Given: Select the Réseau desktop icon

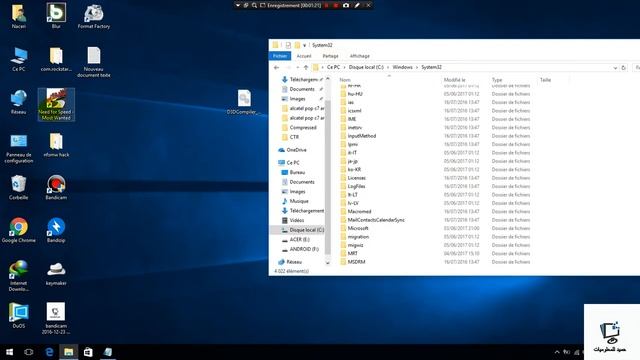Looking at the screenshot, I should 18,102.
